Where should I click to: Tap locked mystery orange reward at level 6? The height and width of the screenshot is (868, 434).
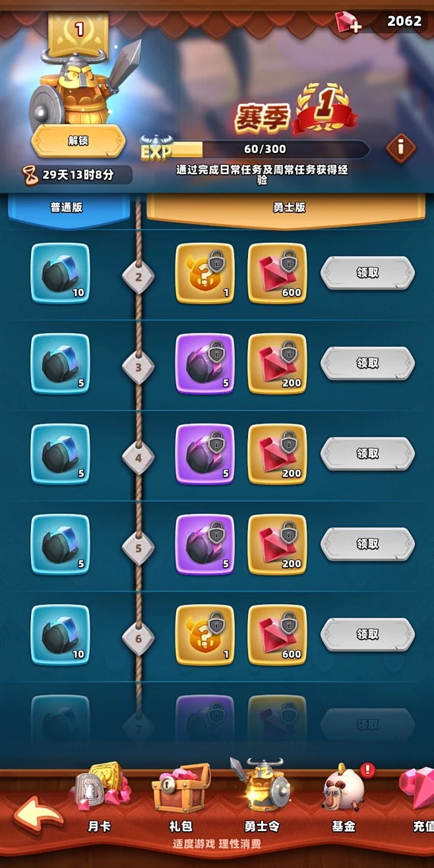click(x=204, y=635)
